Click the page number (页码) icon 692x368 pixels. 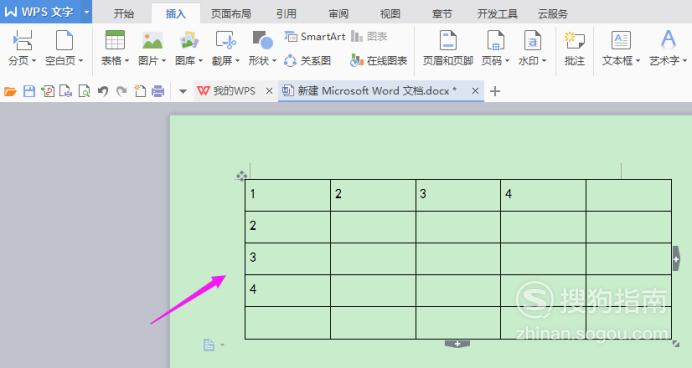pyautogui.click(x=495, y=41)
